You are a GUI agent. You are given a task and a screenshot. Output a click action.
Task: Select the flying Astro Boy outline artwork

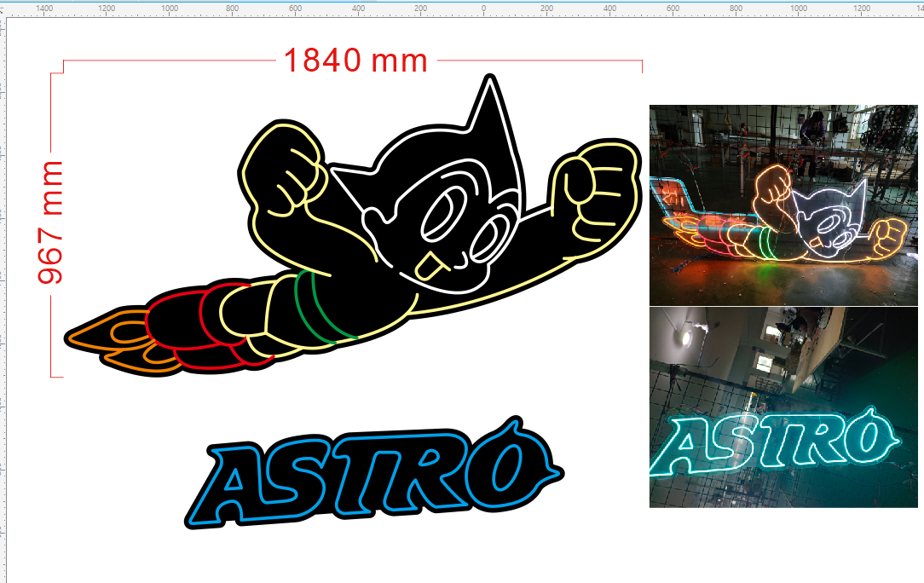(353, 226)
